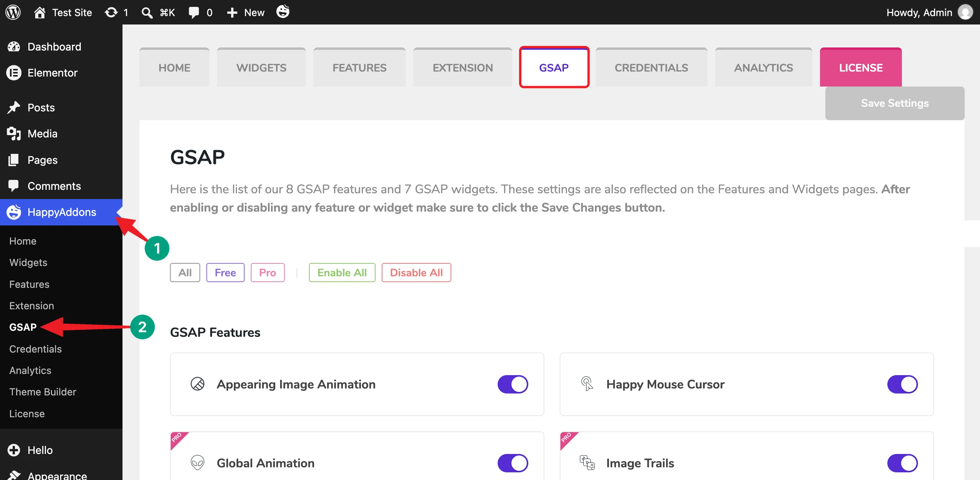
Task: Toggle Global Animation switch
Action: [513, 463]
